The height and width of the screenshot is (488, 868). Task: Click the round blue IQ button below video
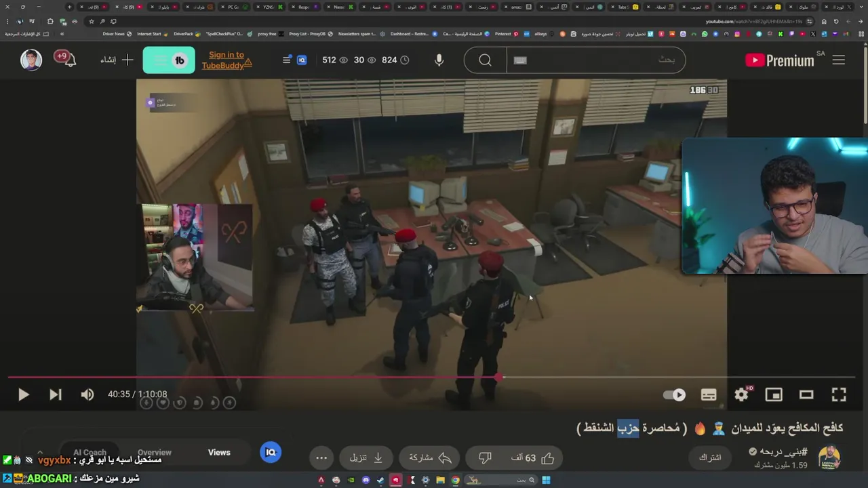click(x=271, y=452)
